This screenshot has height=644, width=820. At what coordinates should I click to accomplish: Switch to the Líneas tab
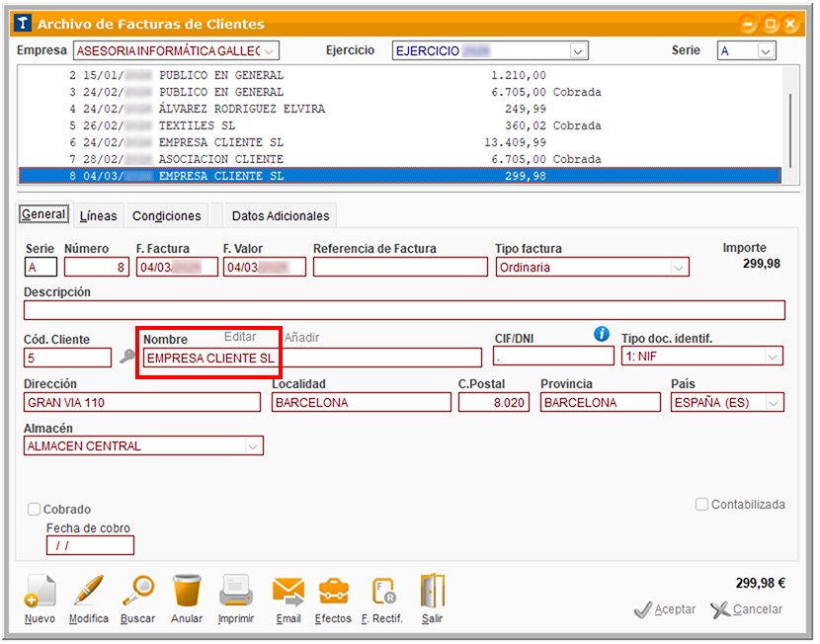pyautogui.click(x=98, y=215)
